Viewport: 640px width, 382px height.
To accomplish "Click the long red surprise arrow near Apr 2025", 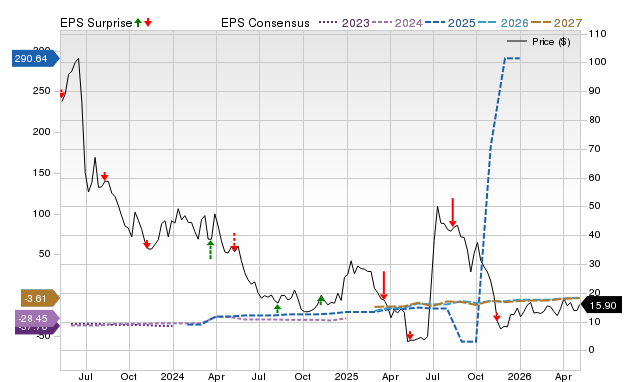I will point(384,285).
